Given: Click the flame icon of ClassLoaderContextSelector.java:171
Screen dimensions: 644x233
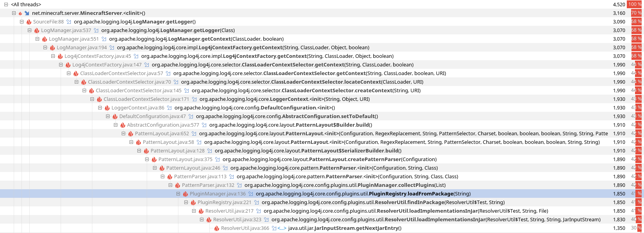Looking at the screenshot, I should click(99, 99).
